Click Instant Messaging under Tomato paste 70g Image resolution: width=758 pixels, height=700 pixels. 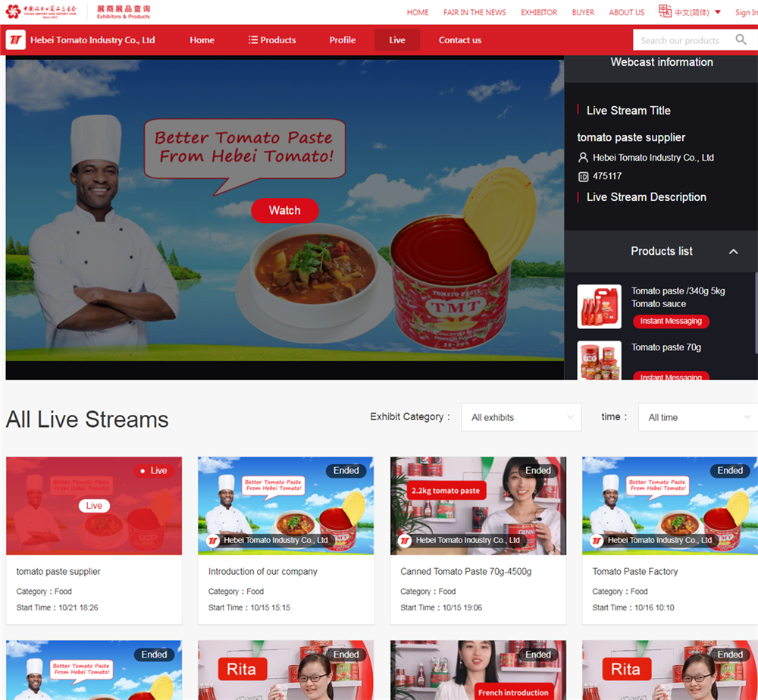click(x=671, y=376)
